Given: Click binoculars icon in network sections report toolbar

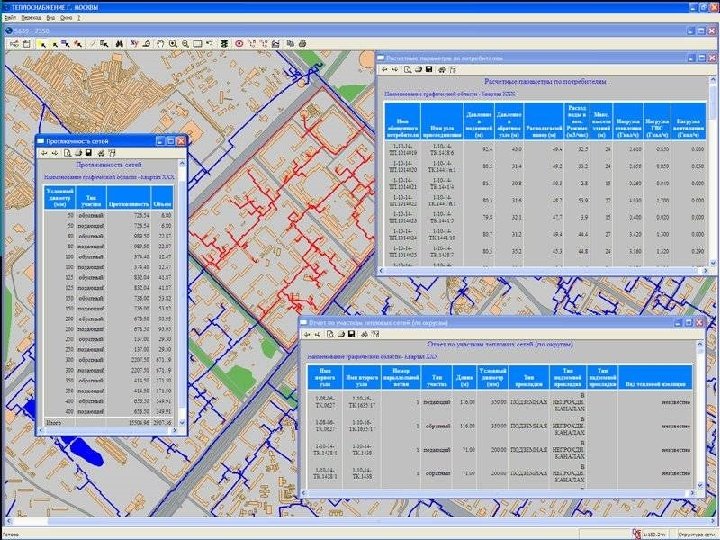Looking at the screenshot, I should coord(364,334).
